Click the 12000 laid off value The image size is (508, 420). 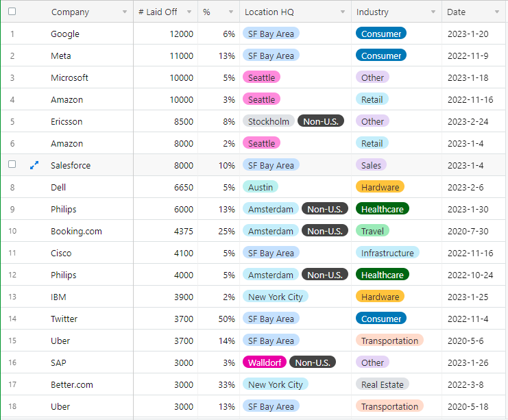point(181,34)
